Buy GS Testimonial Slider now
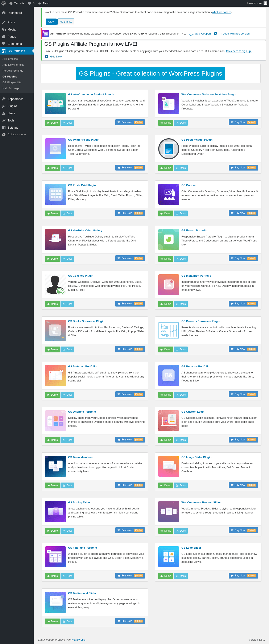Screen dimensions: 269x644 click(x=130, y=621)
